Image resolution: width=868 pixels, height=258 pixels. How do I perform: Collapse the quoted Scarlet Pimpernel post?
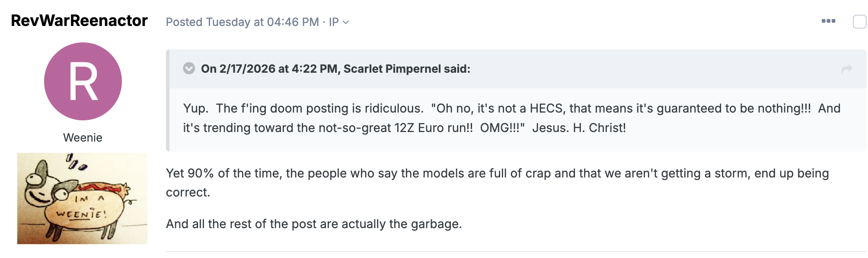189,68
